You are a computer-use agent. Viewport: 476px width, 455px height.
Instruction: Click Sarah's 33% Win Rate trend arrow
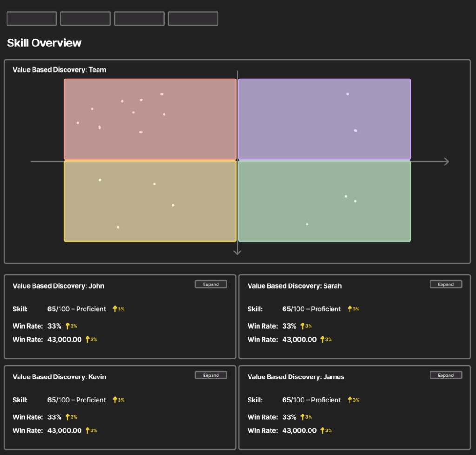coord(302,326)
